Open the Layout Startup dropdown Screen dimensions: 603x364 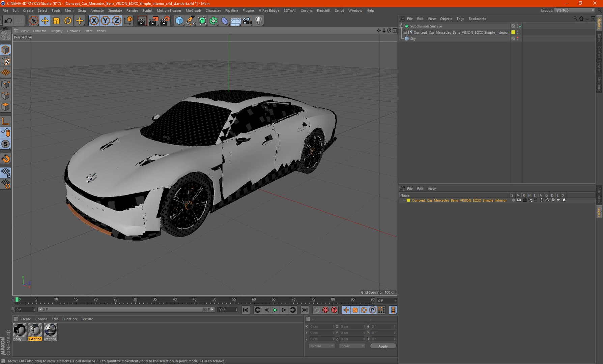[575, 10]
